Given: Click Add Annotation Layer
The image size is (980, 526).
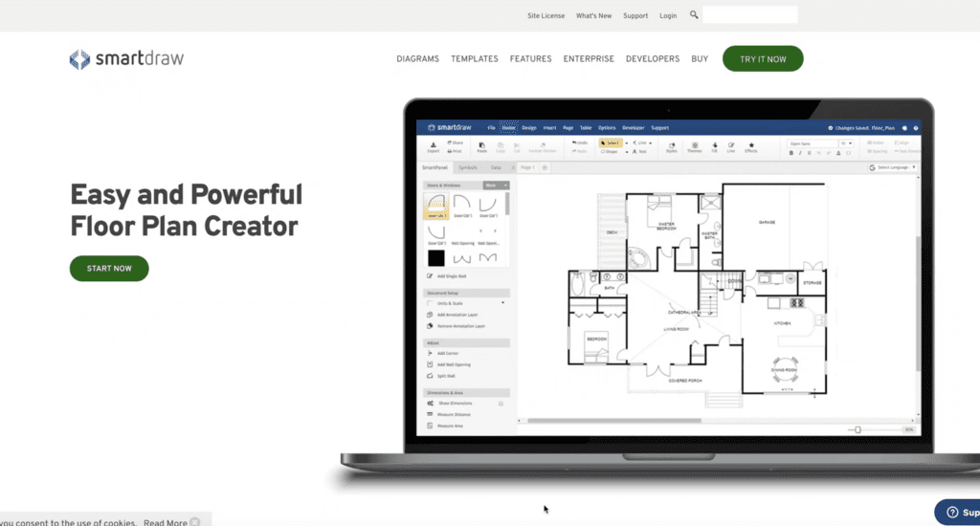Looking at the screenshot, I should (x=452, y=315).
